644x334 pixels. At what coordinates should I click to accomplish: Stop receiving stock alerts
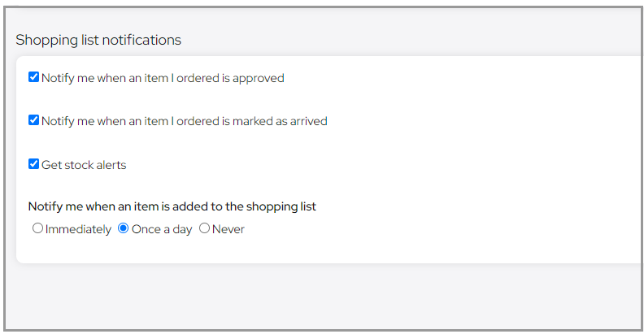pos(33,163)
